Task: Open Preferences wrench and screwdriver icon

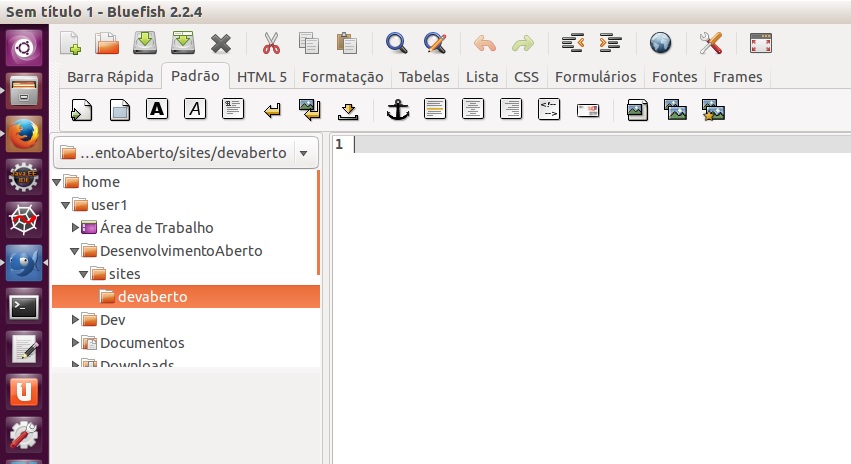Action: pos(711,43)
